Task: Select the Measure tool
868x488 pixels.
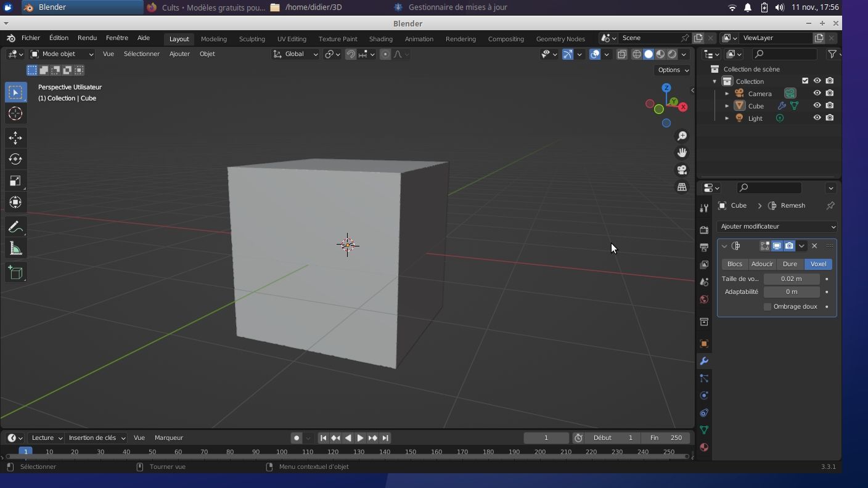Action: tap(15, 249)
